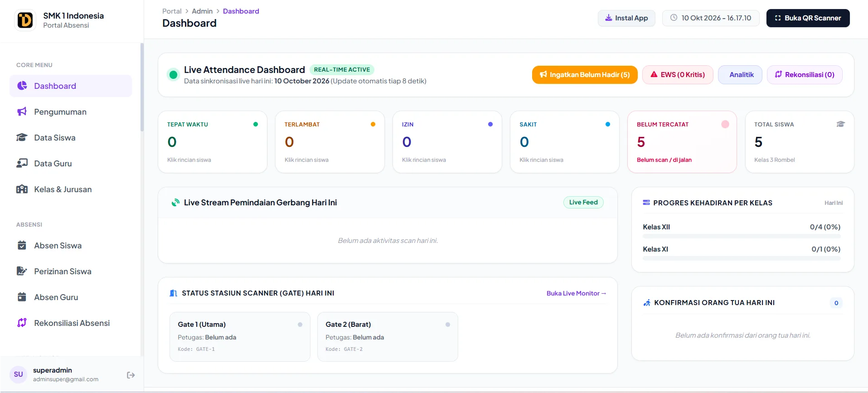The height and width of the screenshot is (393, 868).
Task: Select the Gate 2 (Barat) card
Action: pyautogui.click(x=388, y=337)
